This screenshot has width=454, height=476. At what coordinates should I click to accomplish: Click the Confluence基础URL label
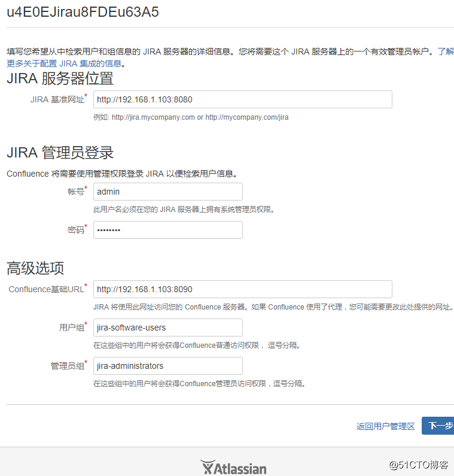pos(47,289)
